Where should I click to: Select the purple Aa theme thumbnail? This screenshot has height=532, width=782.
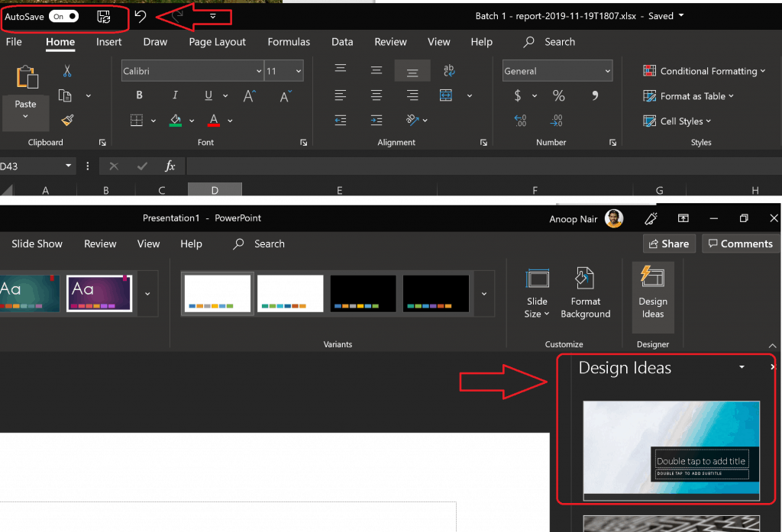[99, 293]
